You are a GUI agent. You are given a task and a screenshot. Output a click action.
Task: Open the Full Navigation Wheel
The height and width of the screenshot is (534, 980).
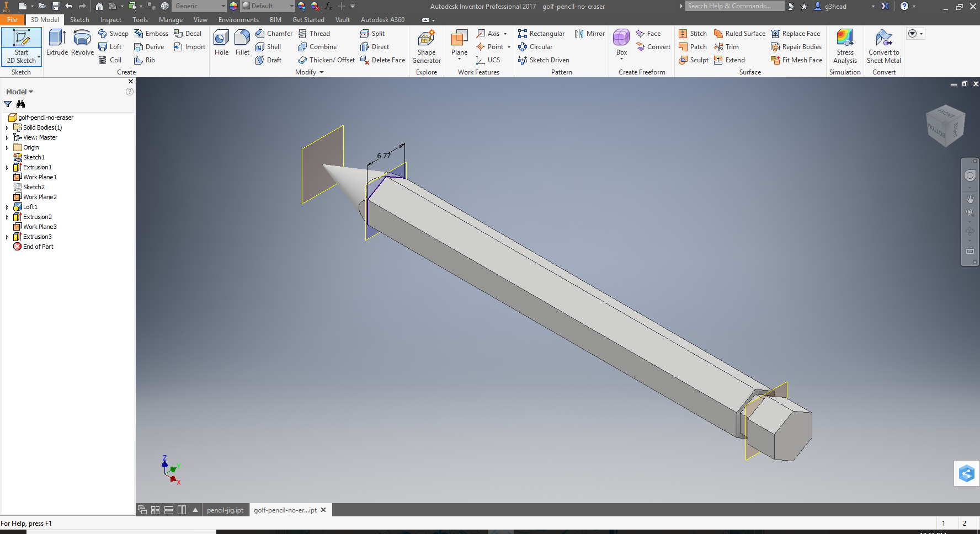(x=970, y=176)
